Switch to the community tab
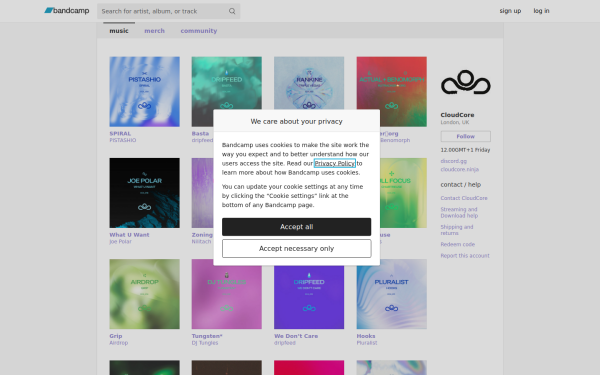600x375 pixels. tap(199, 31)
